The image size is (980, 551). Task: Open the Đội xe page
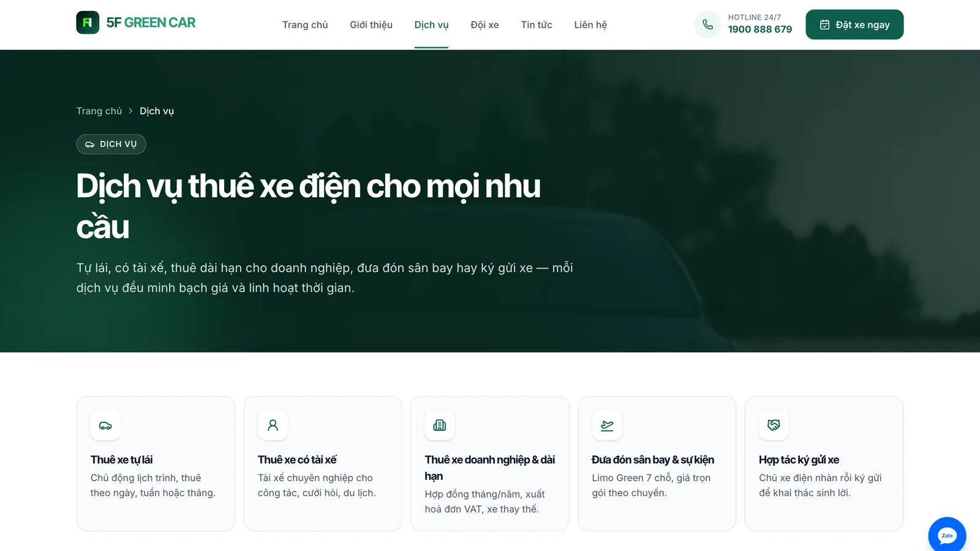(484, 24)
